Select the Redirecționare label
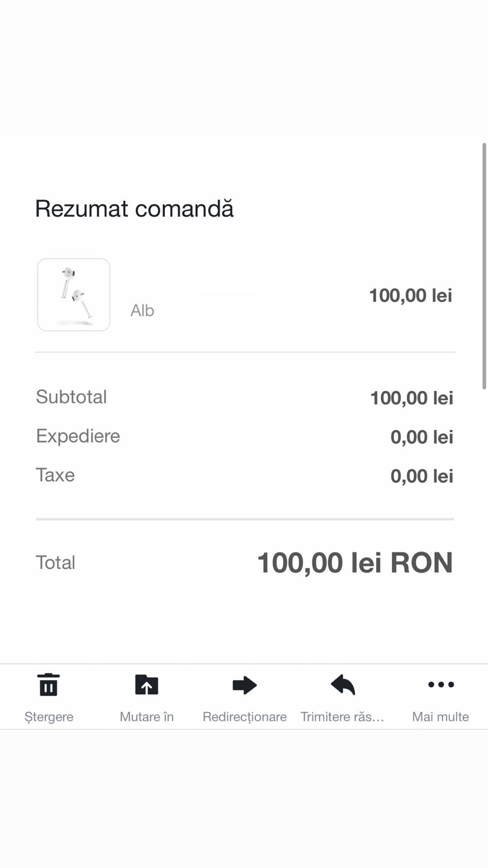488x868 pixels. tap(245, 717)
